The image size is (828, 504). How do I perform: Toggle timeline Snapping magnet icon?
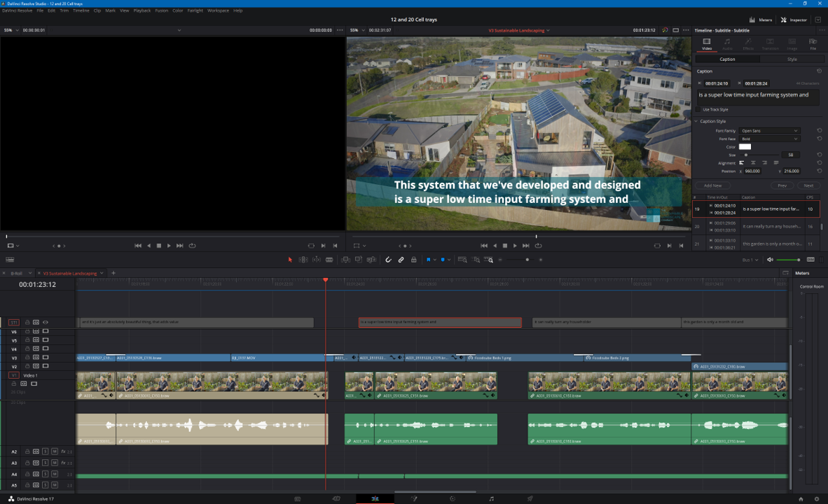tap(388, 260)
